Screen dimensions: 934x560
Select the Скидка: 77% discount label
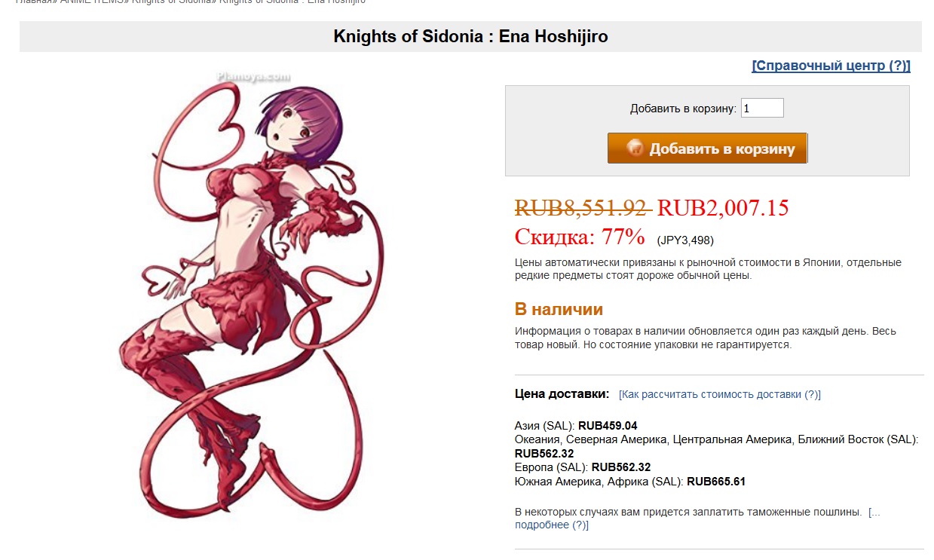coord(580,237)
